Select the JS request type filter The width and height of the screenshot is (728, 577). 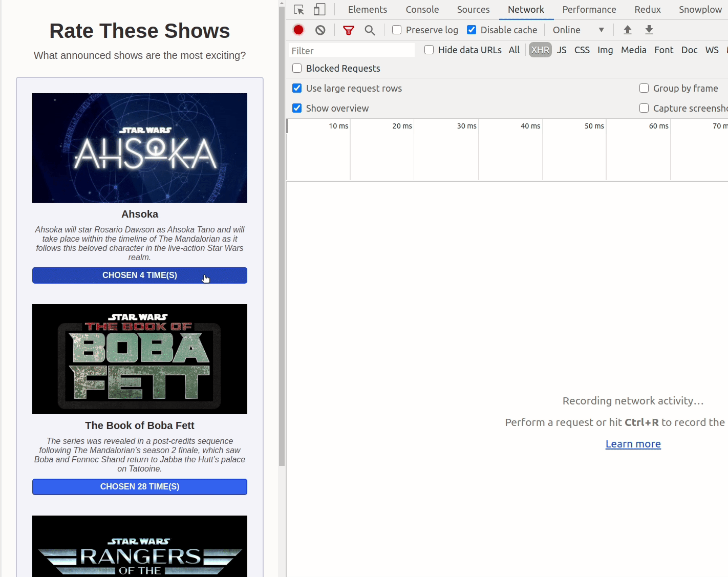tap(562, 50)
